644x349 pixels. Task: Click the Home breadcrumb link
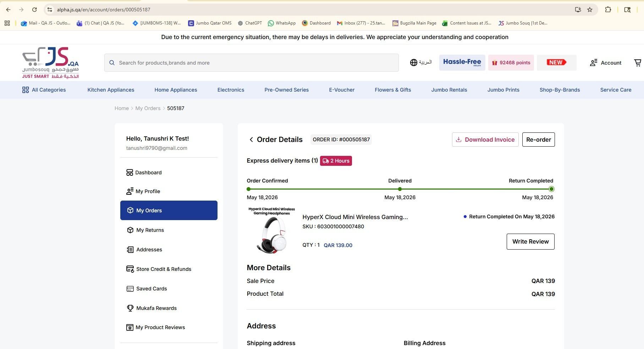click(122, 108)
